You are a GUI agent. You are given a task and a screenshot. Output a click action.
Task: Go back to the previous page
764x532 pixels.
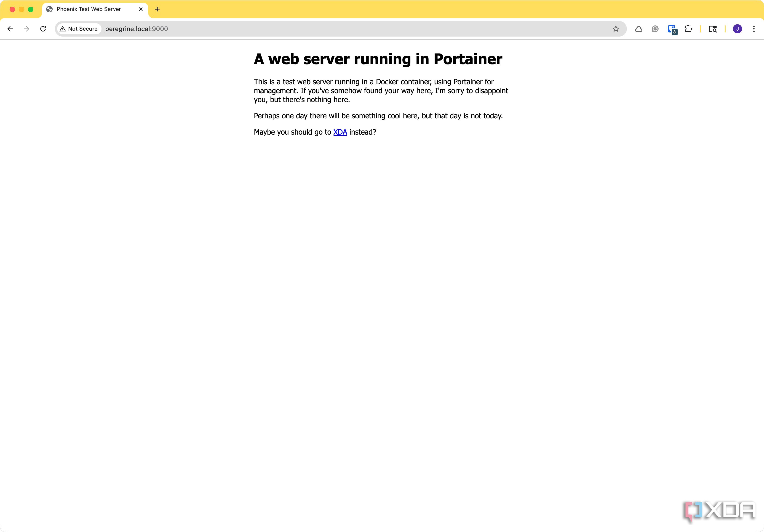[x=10, y=29]
